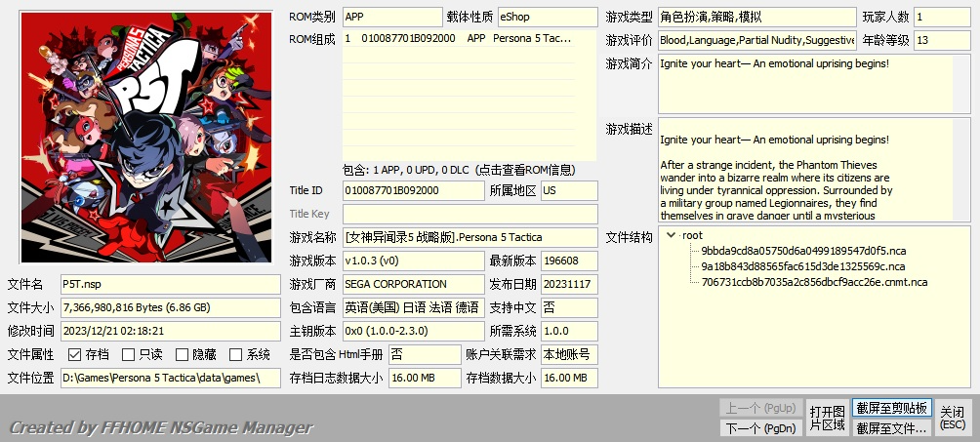Select the 9a18b843d88565fa… nca file
980x442 pixels.
tap(802, 266)
